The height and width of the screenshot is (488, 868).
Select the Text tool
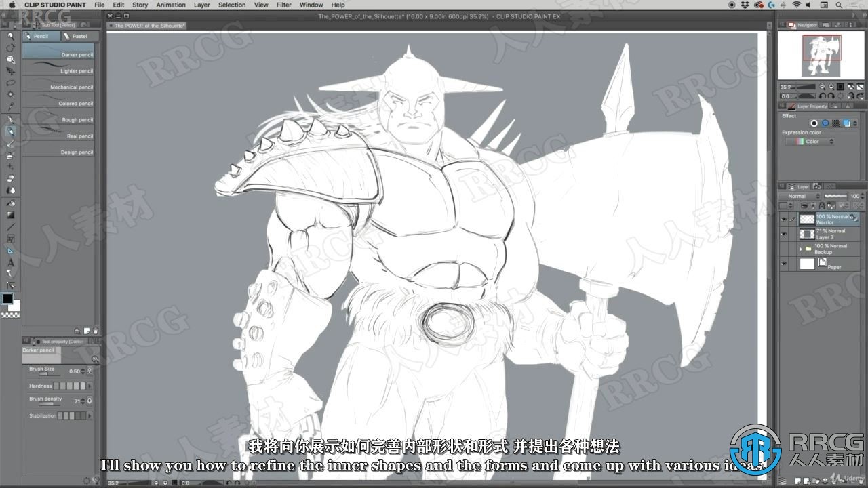pyautogui.click(x=11, y=262)
